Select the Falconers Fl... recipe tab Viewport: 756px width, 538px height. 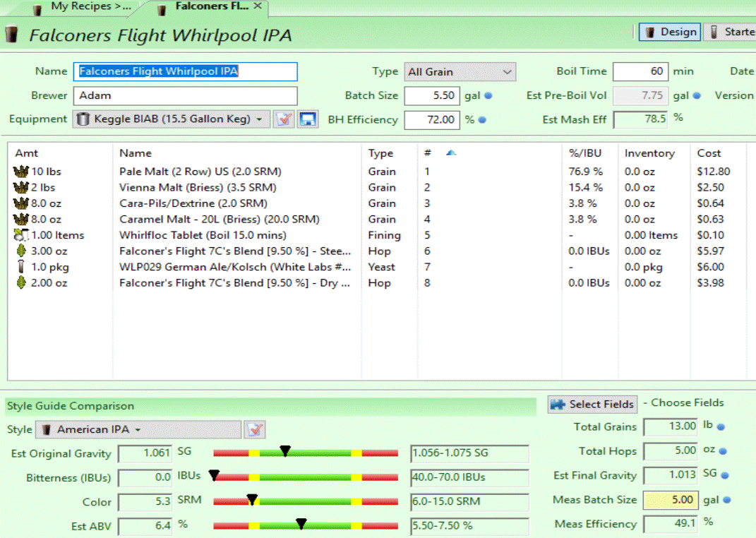[x=205, y=7]
